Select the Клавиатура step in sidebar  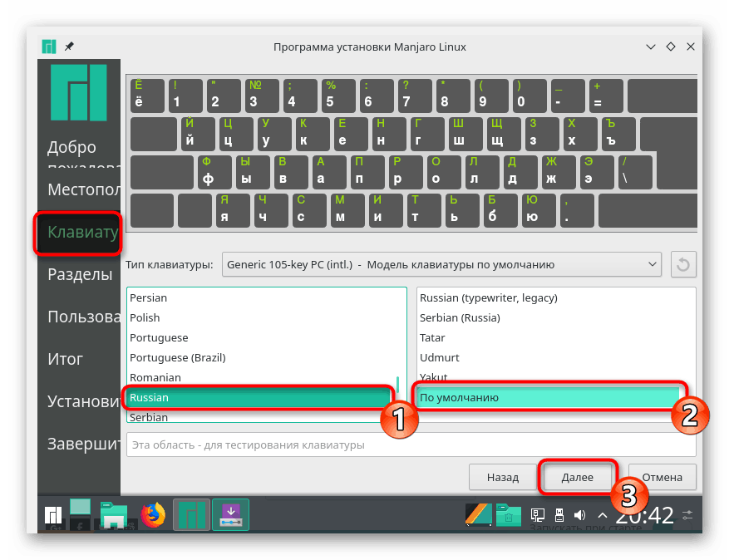pyautogui.click(x=79, y=232)
